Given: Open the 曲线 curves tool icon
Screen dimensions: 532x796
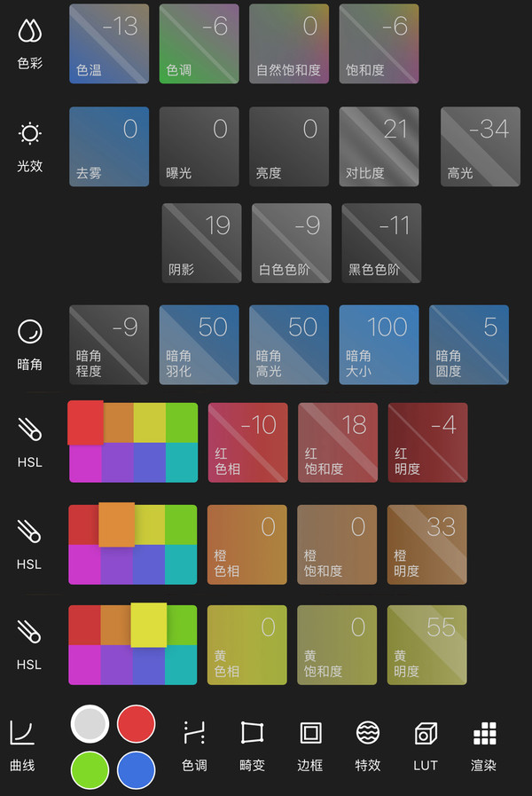Looking at the screenshot, I should tap(22, 733).
